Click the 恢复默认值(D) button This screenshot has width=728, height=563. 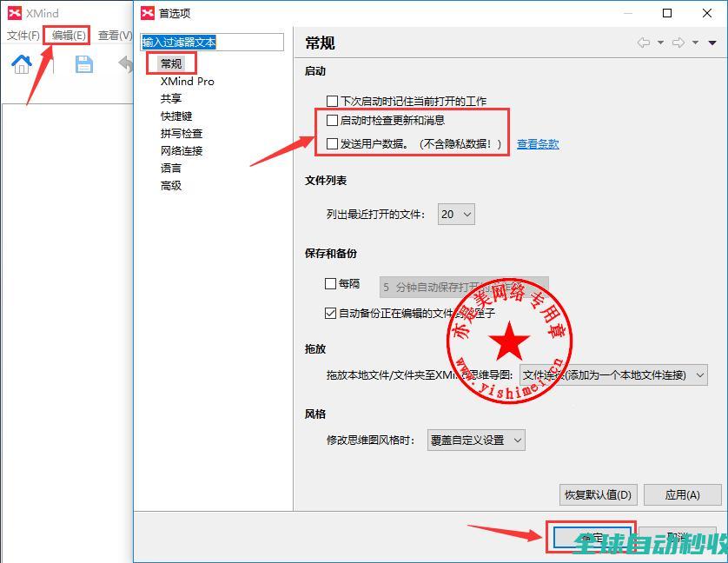pos(599,494)
